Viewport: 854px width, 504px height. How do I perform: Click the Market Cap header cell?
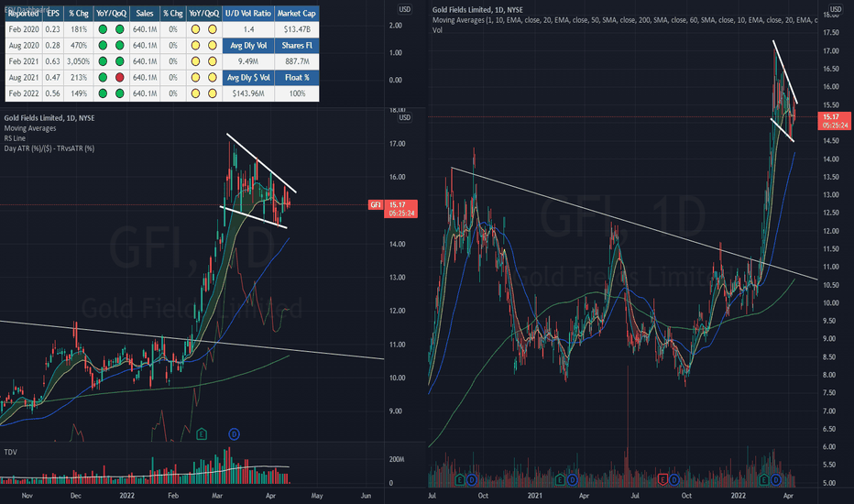[296, 13]
